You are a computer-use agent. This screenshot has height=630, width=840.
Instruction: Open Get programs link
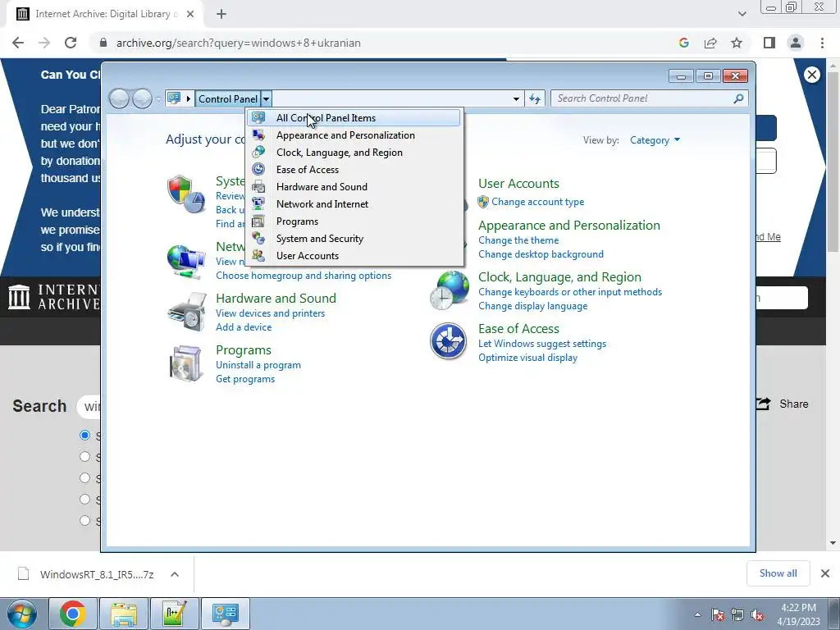pos(245,379)
